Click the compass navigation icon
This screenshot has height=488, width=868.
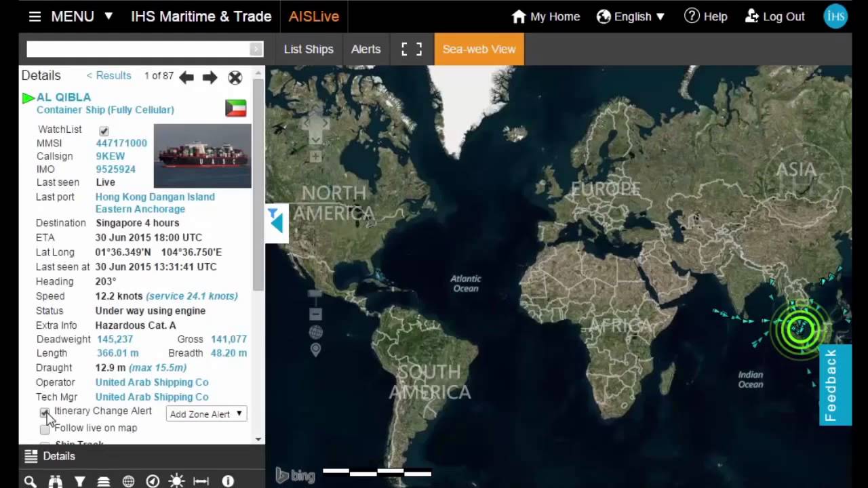153,481
